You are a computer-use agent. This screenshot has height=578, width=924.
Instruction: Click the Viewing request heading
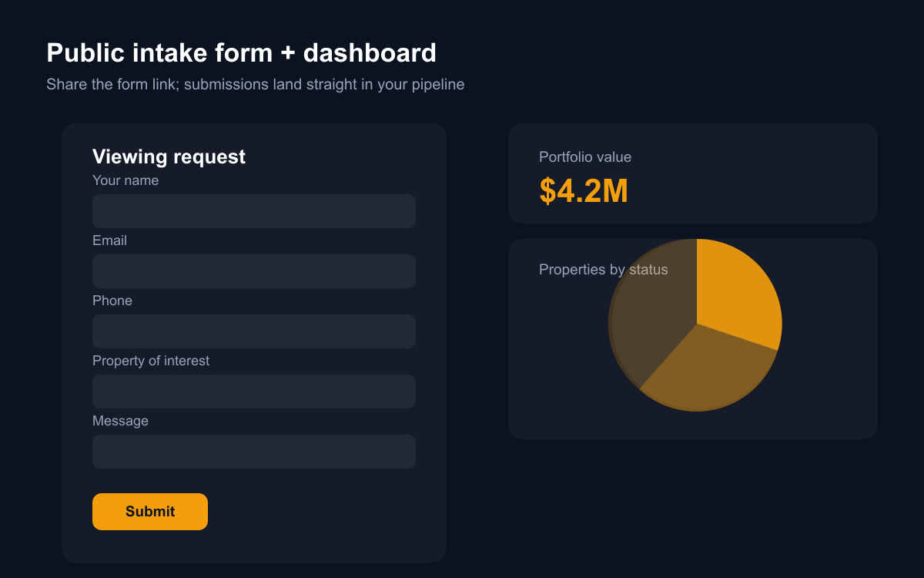pyautogui.click(x=169, y=156)
